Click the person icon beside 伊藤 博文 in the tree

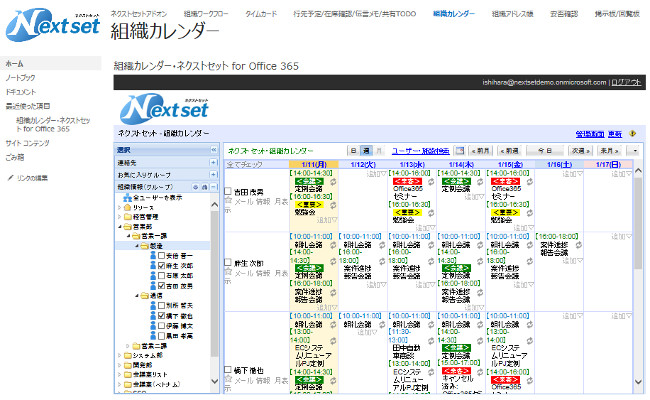[153, 326]
